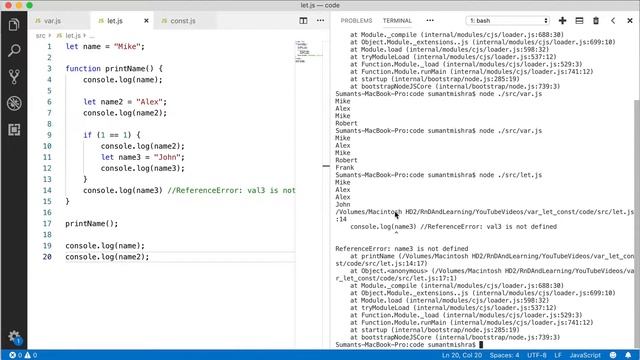Click line number 14 in gutter
Viewport: 640px width, 360px height.
click(x=47, y=190)
